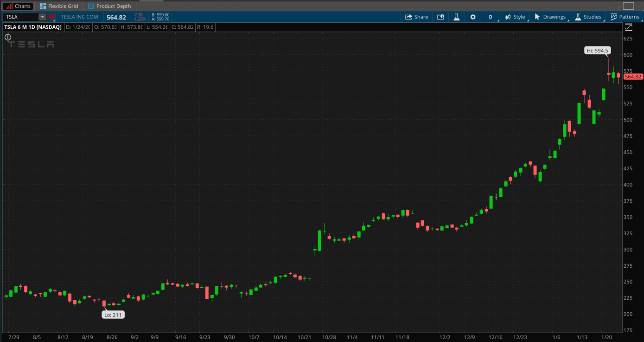Open the Product Depth tab
This screenshot has width=644, height=342.
(109, 6)
